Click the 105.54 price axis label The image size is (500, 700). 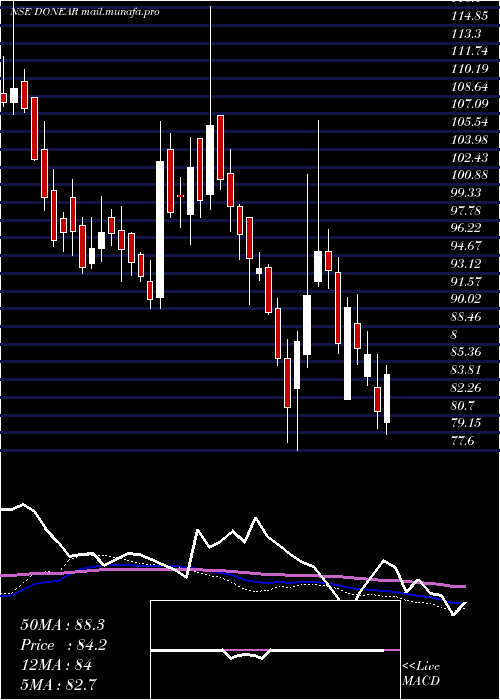click(x=469, y=122)
